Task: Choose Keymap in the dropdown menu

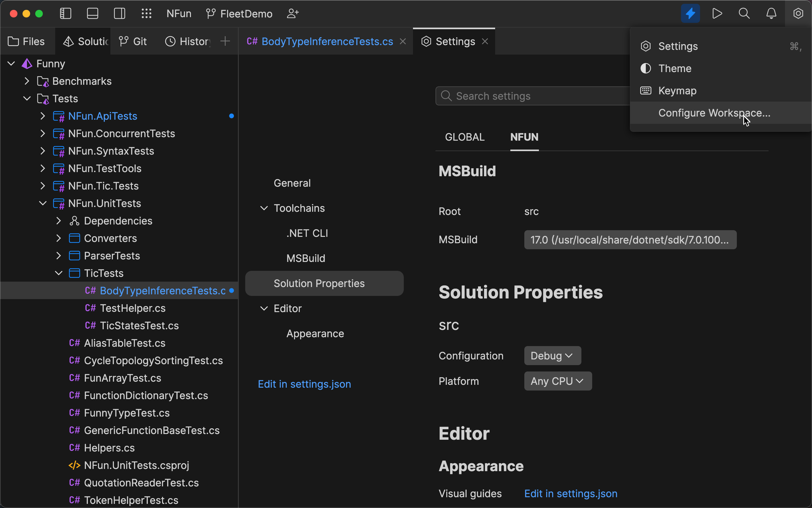Action: pyautogui.click(x=721, y=90)
